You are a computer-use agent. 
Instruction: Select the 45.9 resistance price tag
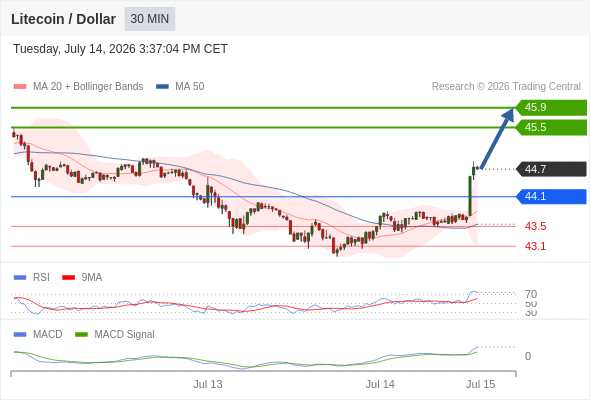pyautogui.click(x=551, y=108)
